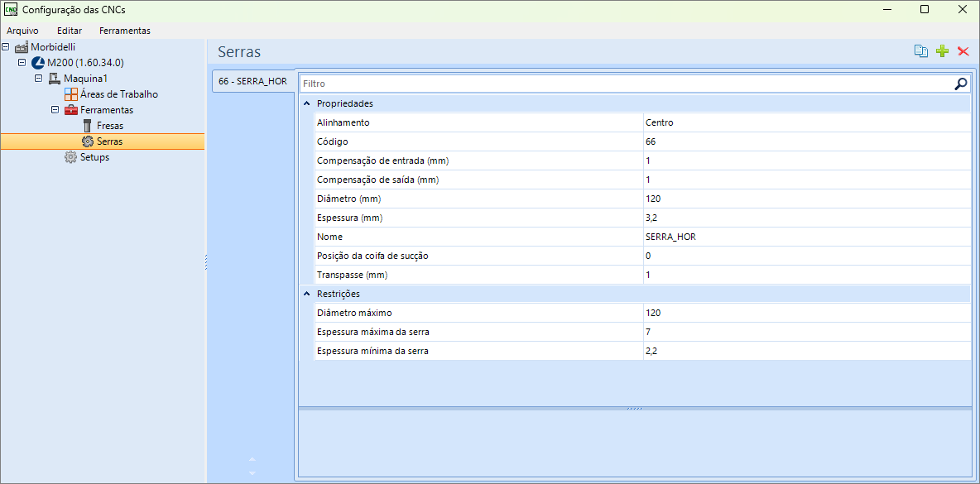Click the Alinhamento value Centro
Viewport: 980px width, 484px height.
click(x=806, y=122)
